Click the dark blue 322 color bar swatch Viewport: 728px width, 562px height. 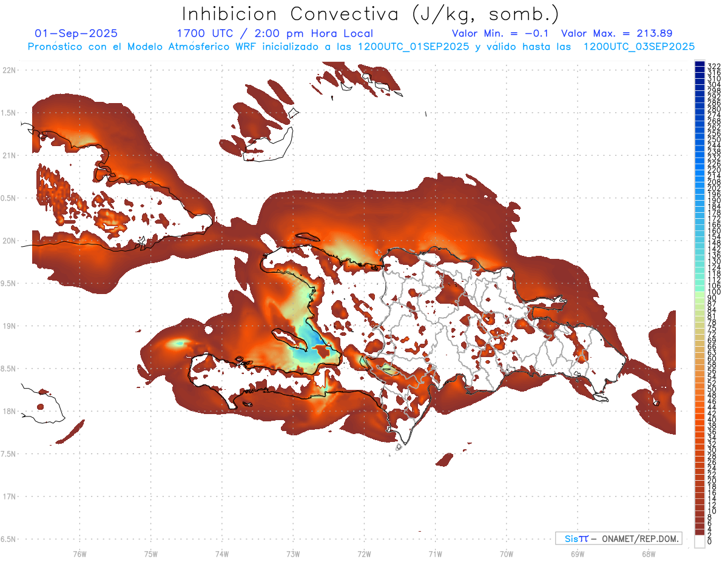(x=699, y=64)
